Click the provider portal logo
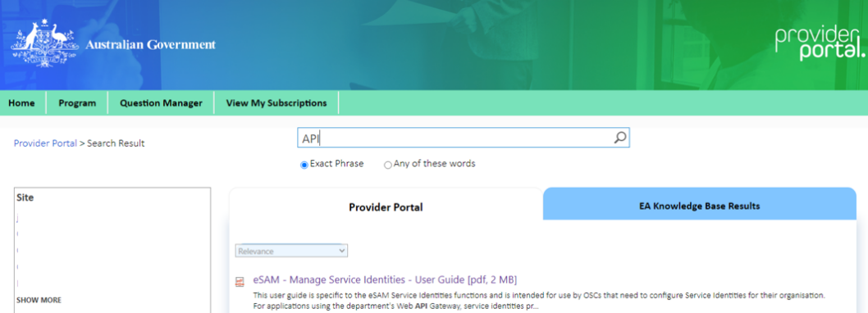This screenshot has width=868, height=313. click(820, 43)
